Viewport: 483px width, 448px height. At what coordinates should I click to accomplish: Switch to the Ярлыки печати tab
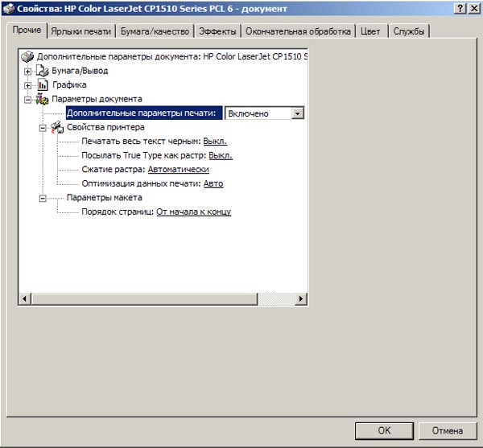point(80,31)
